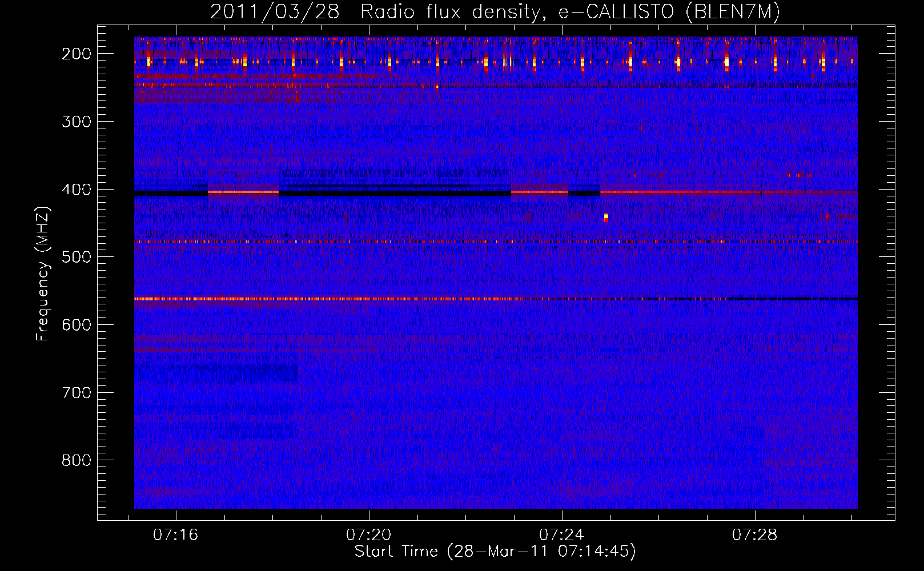Image resolution: width=924 pixels, height=571 pixels.
Task: Click the small bright burst near 440 MHz
Action: [x=606, y=217]
